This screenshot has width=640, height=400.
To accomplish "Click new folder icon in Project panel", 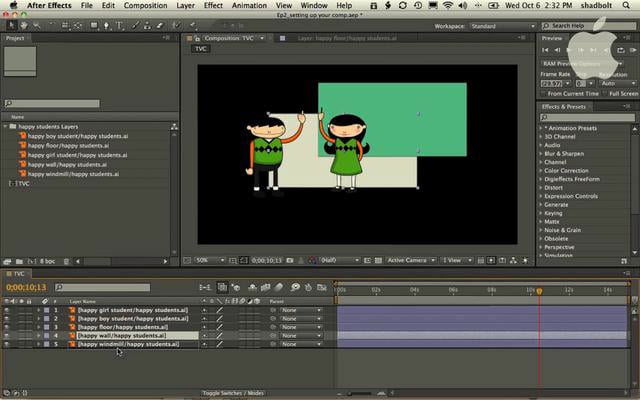I will [x=19, y=261].
